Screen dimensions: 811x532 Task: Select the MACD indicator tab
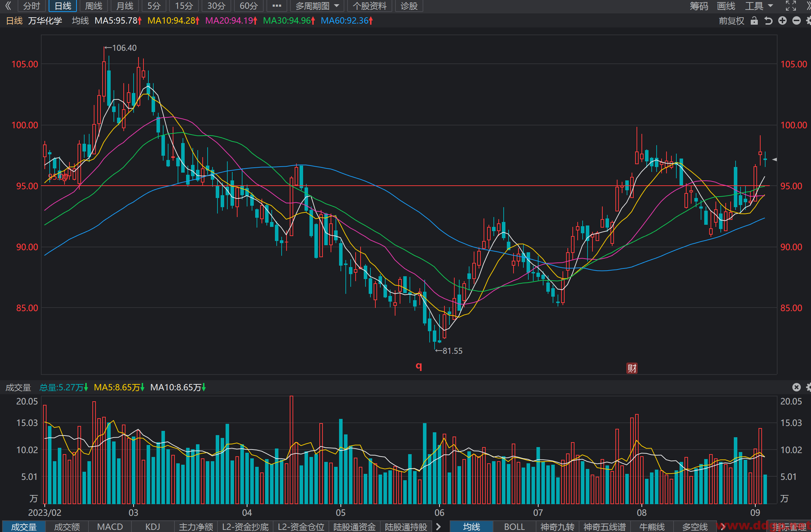(110, 527)
